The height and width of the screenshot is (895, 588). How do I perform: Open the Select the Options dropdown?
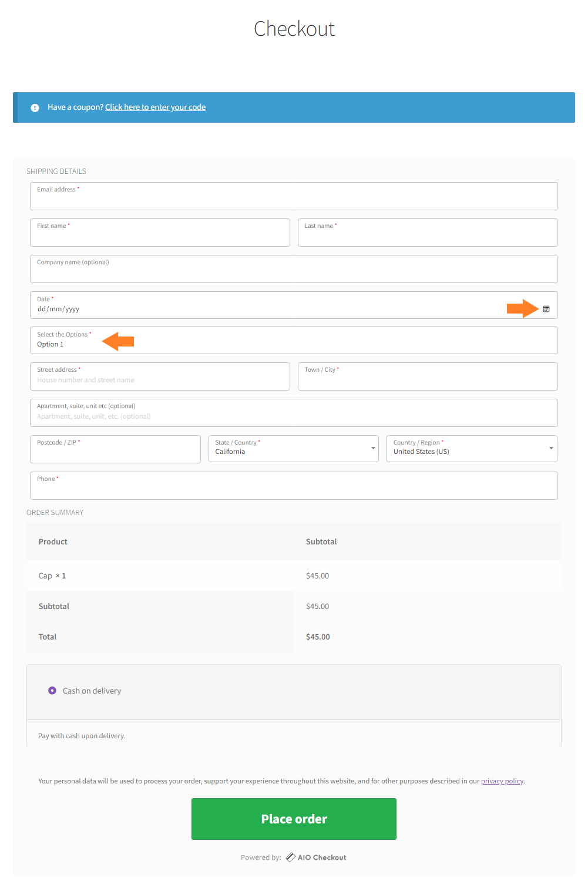click(294, 340)
